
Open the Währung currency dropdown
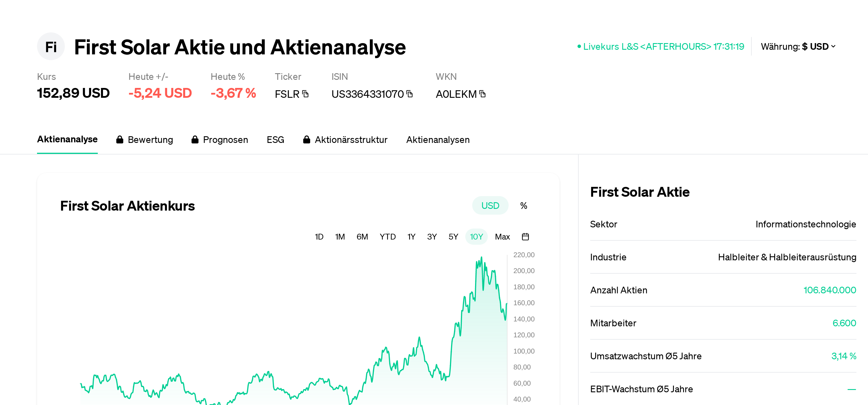click(x=798, y=47)
